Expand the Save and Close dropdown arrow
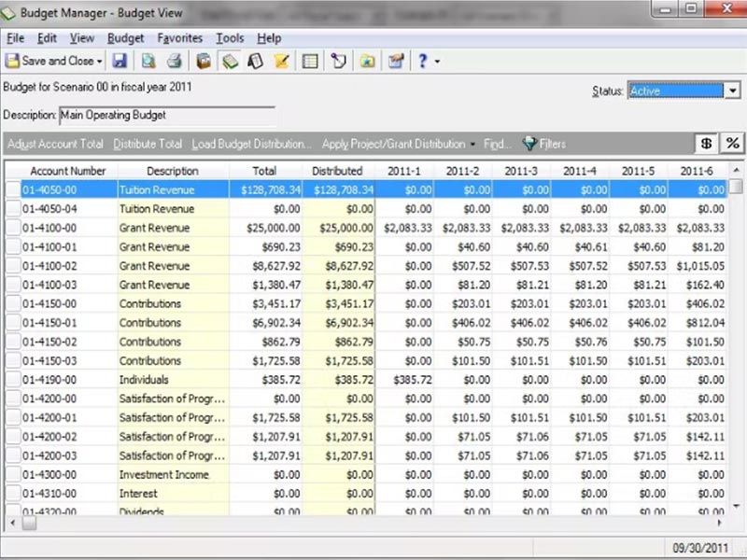The height and width of the screenshot is (560, 747). [100, 61]
